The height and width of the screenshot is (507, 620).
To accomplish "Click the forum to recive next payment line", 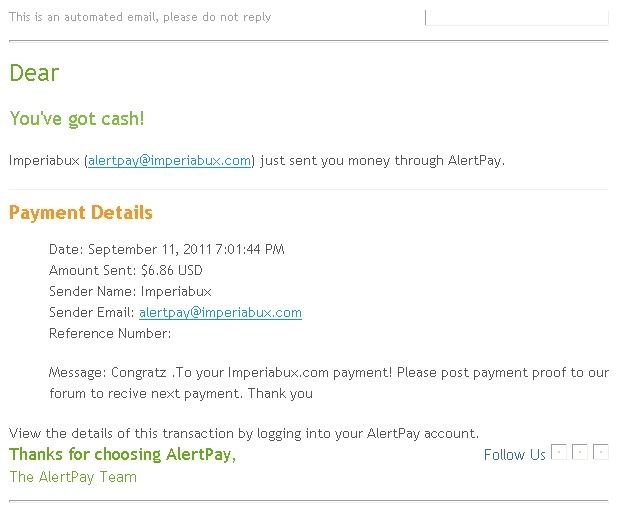I will [x=181, y=393].
